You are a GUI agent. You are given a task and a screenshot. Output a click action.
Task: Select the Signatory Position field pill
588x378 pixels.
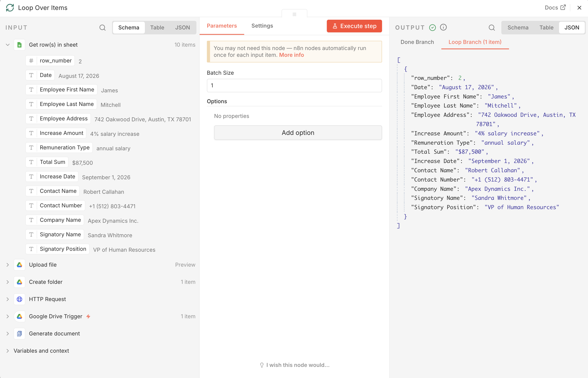coord(57,249)
